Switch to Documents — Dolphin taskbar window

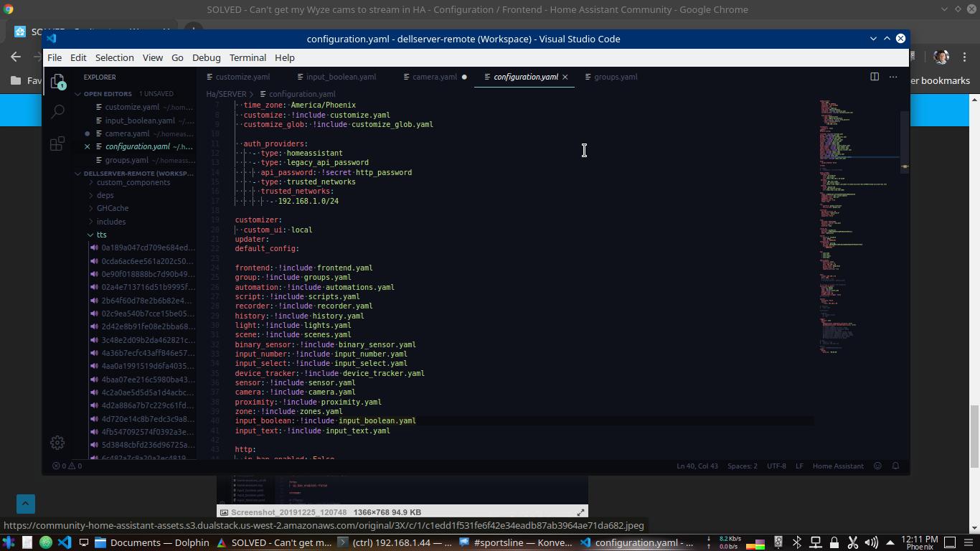click(152, 542)
